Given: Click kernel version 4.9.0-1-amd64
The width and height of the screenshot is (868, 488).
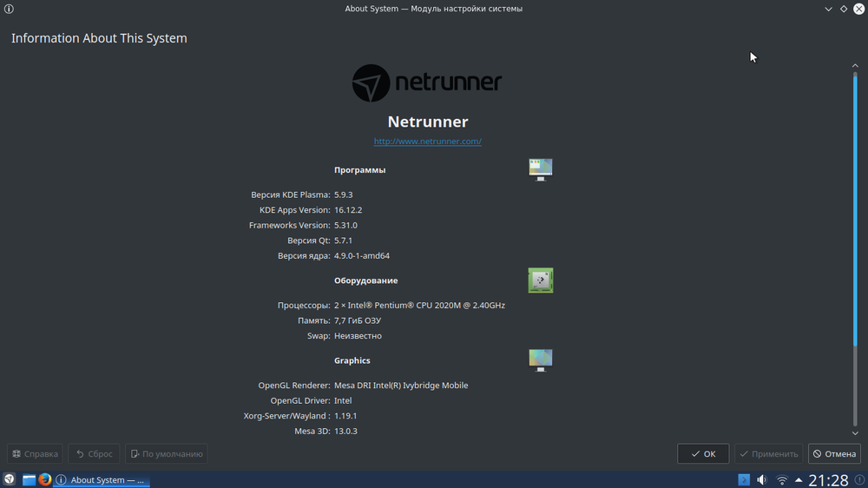Looking at the screenshot, I should pyautogui.click(x=361, y=256).
